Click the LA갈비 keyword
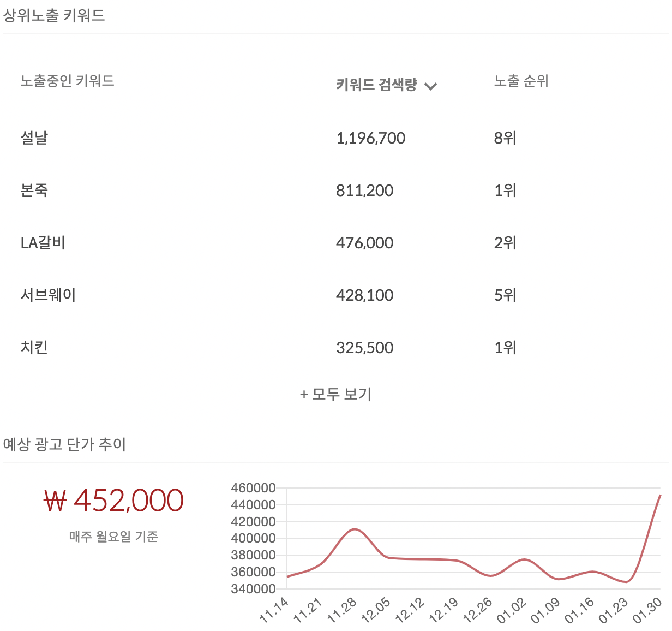This screenshot has height=631, width=672. (42, 243)
